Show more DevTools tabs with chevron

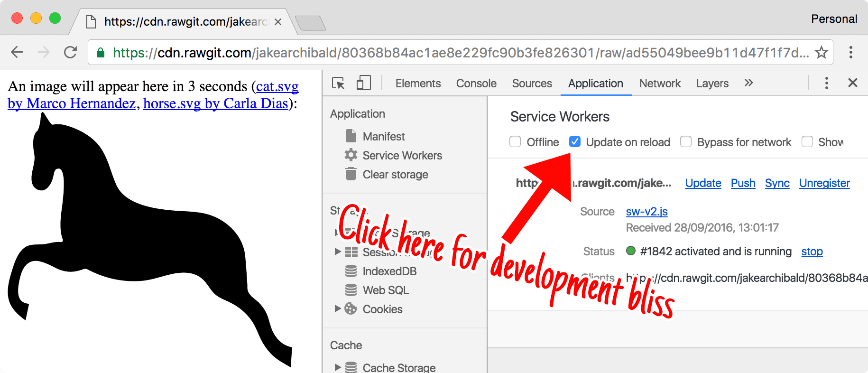(748, 83)
